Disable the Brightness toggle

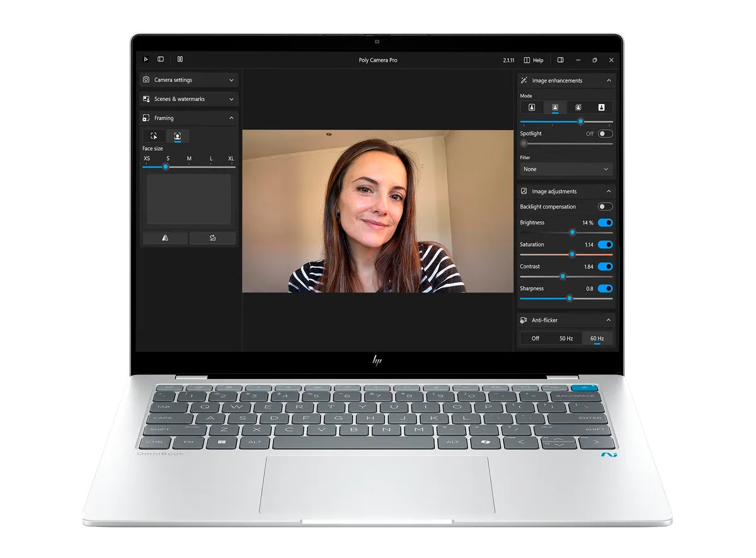point(605,223)
